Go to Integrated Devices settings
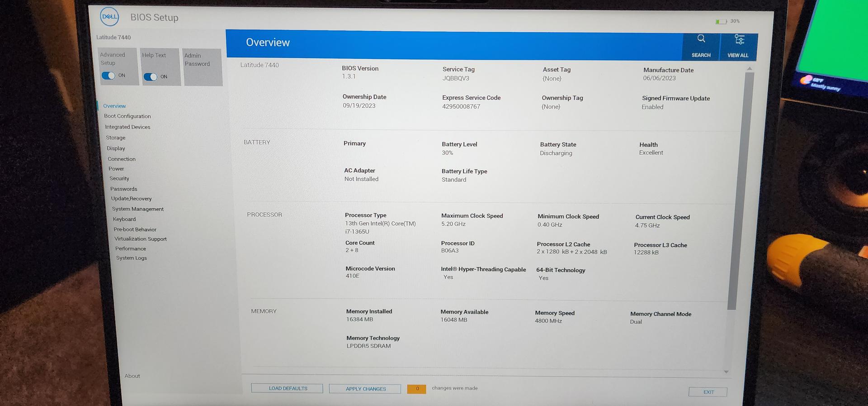Image resolution: width=868 pixels, height=406 pixels. (128, 127)
